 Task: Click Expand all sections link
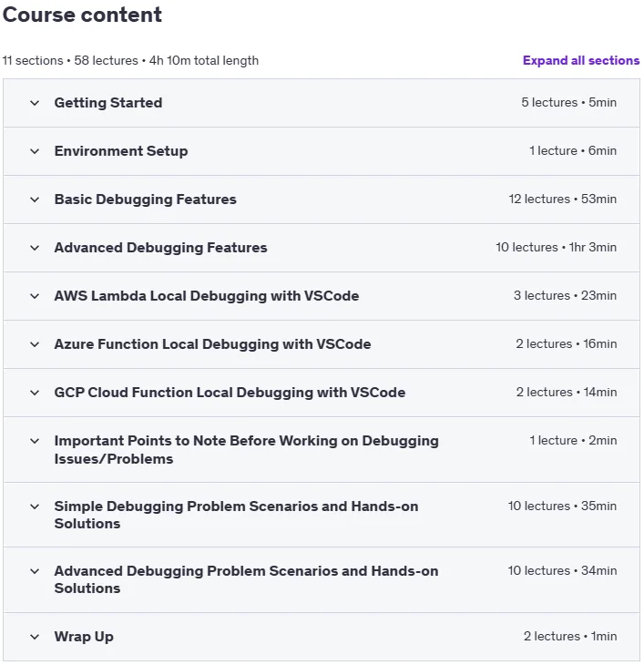581,60
